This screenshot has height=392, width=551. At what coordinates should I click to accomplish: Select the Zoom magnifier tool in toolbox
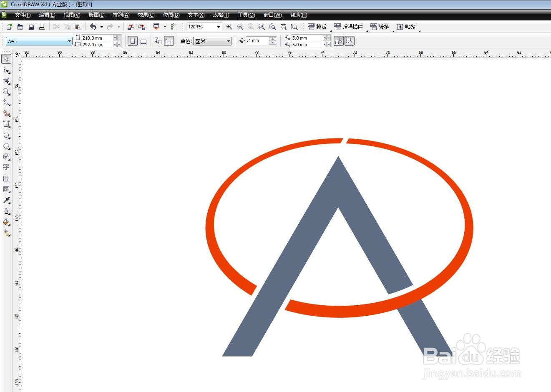pyautogui.click(x=6, y=91)
